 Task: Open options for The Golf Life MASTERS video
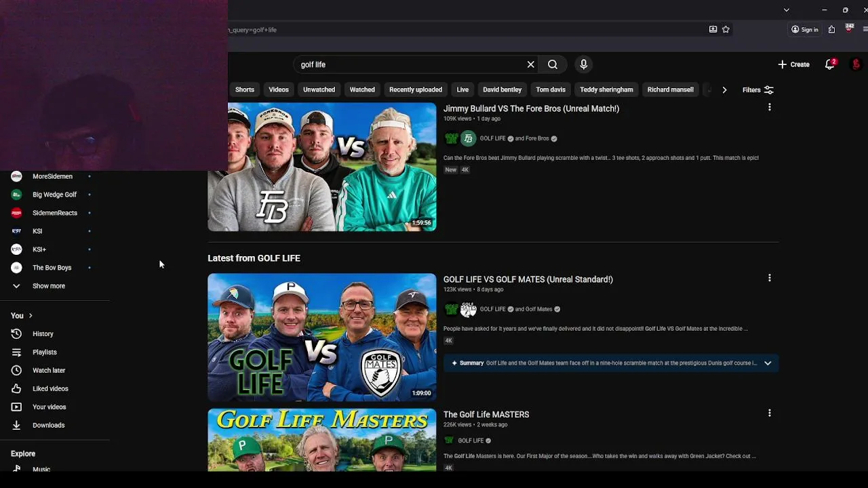coord(769,413)
